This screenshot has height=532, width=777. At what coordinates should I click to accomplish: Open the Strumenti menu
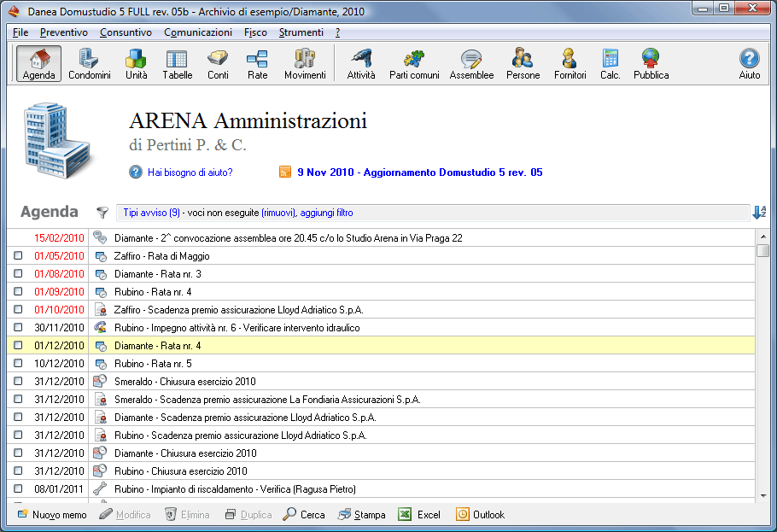tap(301, 32)
